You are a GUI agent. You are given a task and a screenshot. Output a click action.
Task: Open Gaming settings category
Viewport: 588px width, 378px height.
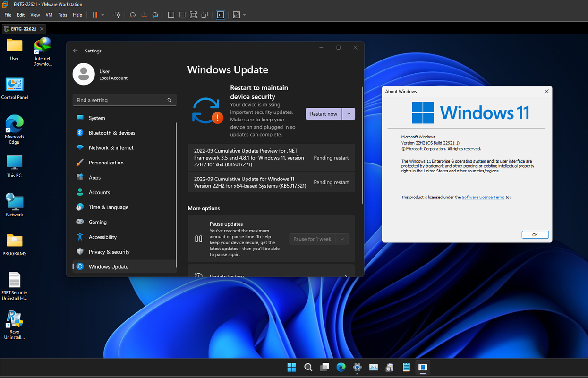pos(125,222)
